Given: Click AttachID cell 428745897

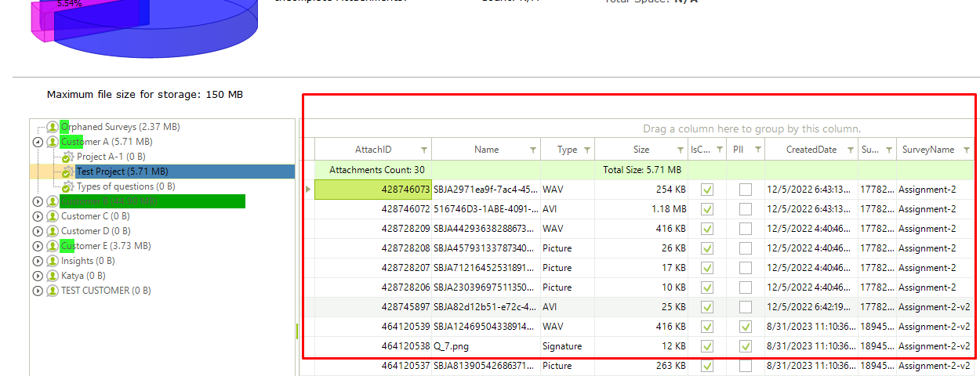Looking at the screenshot, I should coord(373,307).
